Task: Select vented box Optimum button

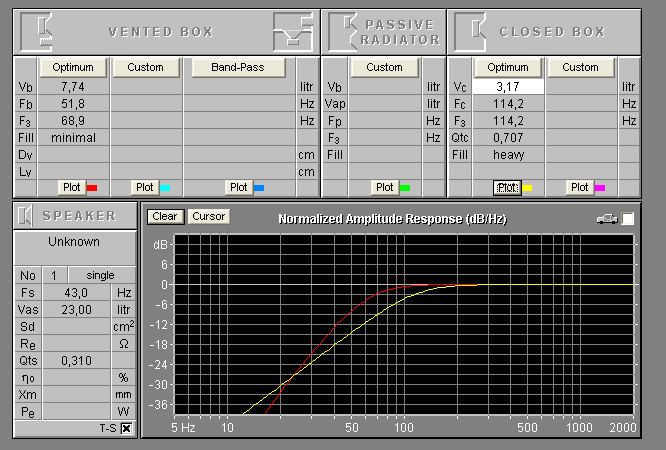Action: pyautogui.click(x=73, y=68)
